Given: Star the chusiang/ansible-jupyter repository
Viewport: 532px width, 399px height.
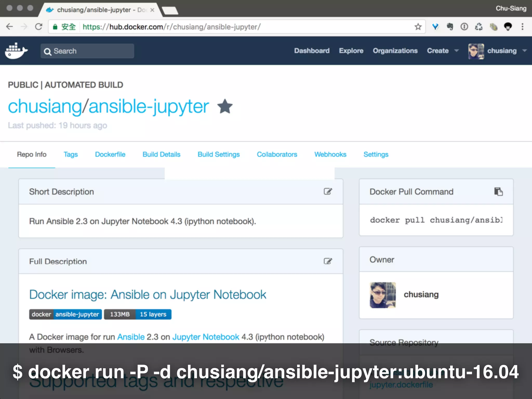Looking at the screenshot, I should click(x=225, y=107).
